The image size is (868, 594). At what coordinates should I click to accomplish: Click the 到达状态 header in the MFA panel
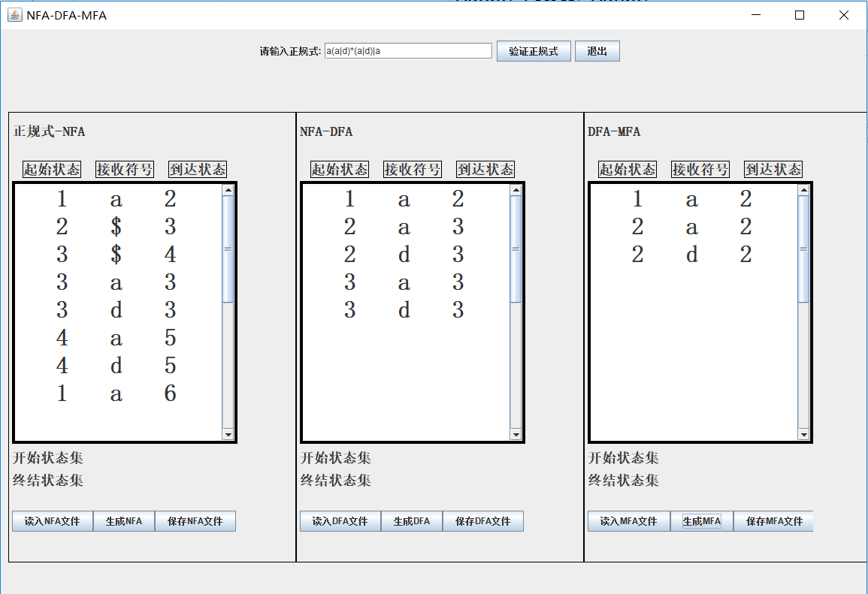click(x=773, y=168)
